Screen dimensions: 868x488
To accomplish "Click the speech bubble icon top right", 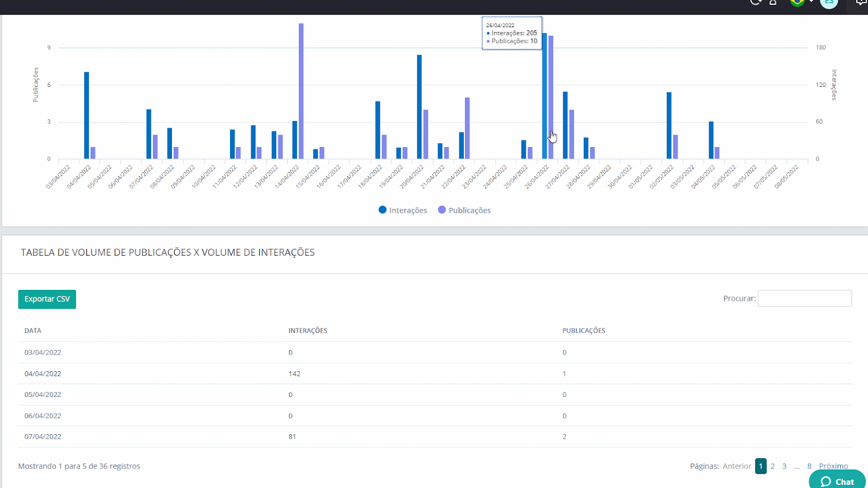I will click(x=861, y=2).
